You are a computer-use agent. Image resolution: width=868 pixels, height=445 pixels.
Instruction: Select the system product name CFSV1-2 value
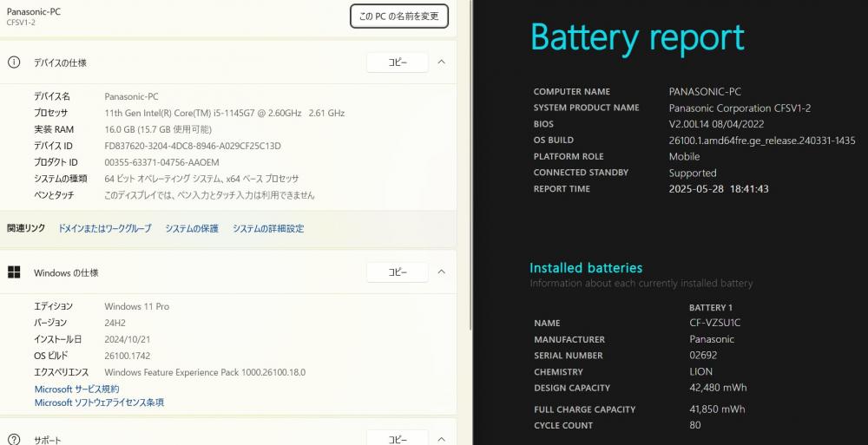740,108
